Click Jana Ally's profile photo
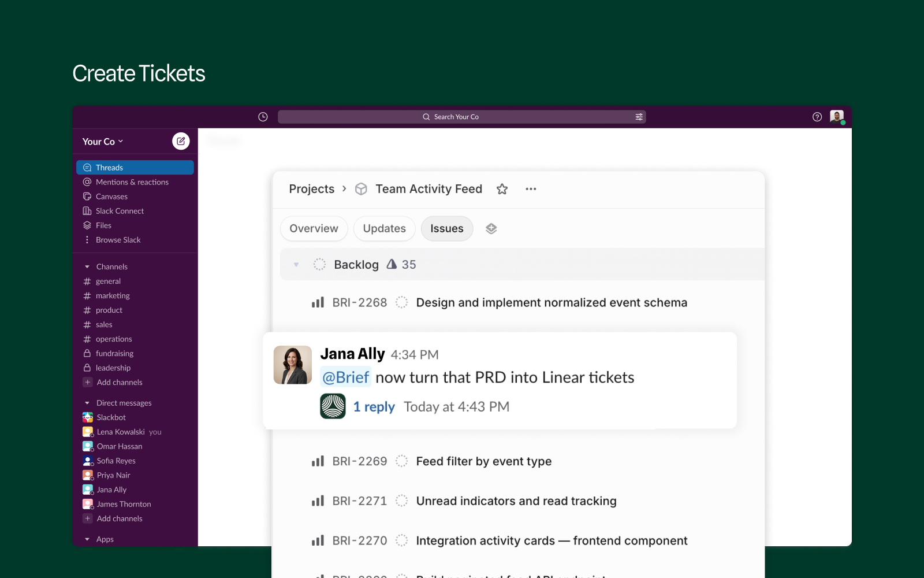The height and width of the screenshot is (578, 924). (293, 365)
